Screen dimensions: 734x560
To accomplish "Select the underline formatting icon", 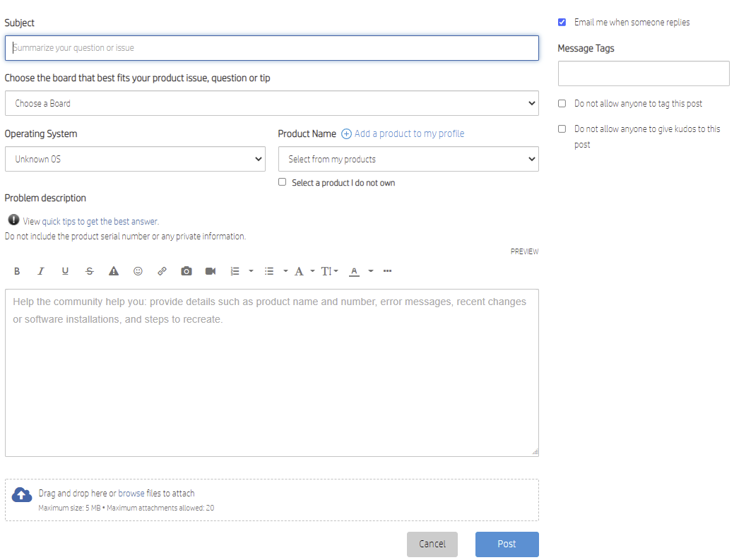I will click(x=65, y=270).
